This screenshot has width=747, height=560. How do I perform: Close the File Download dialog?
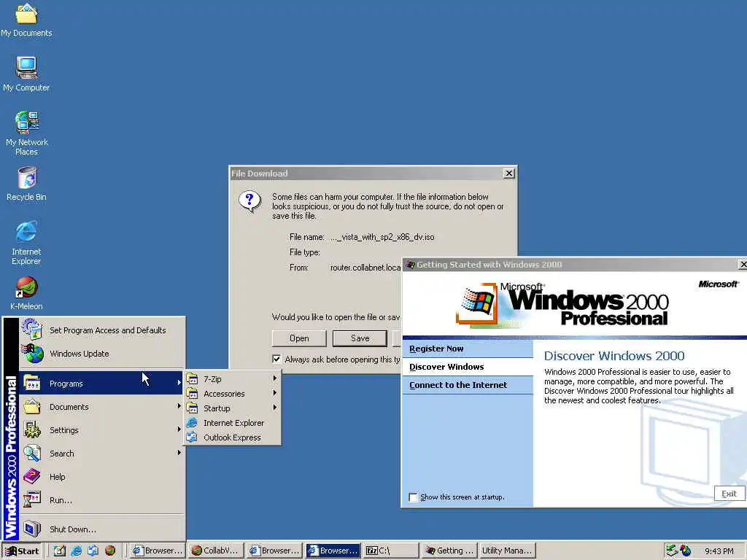click(508, 174)
